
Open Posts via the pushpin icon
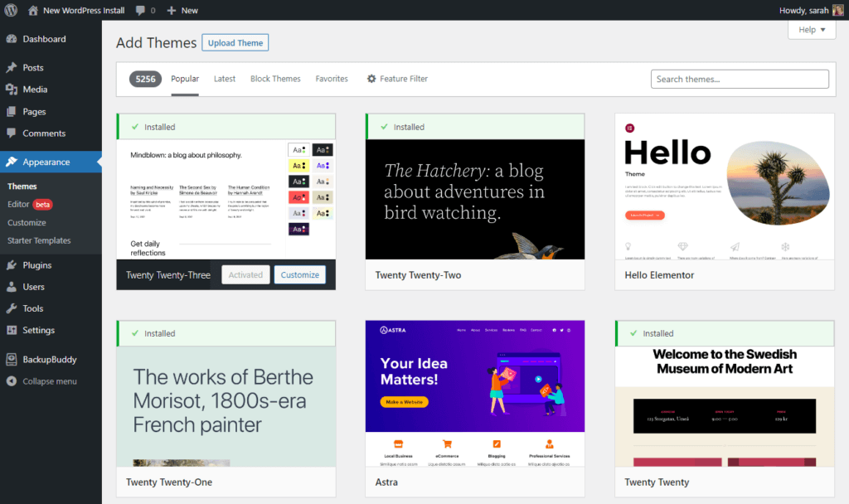pyautogui.click(x=12, y=68)
